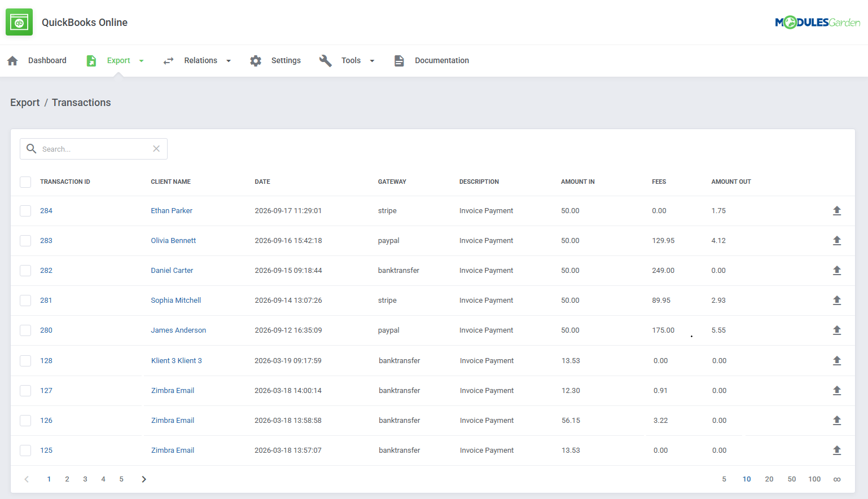Go to page 5 of results
Screen dimensions: 868x499
[121, 479]
